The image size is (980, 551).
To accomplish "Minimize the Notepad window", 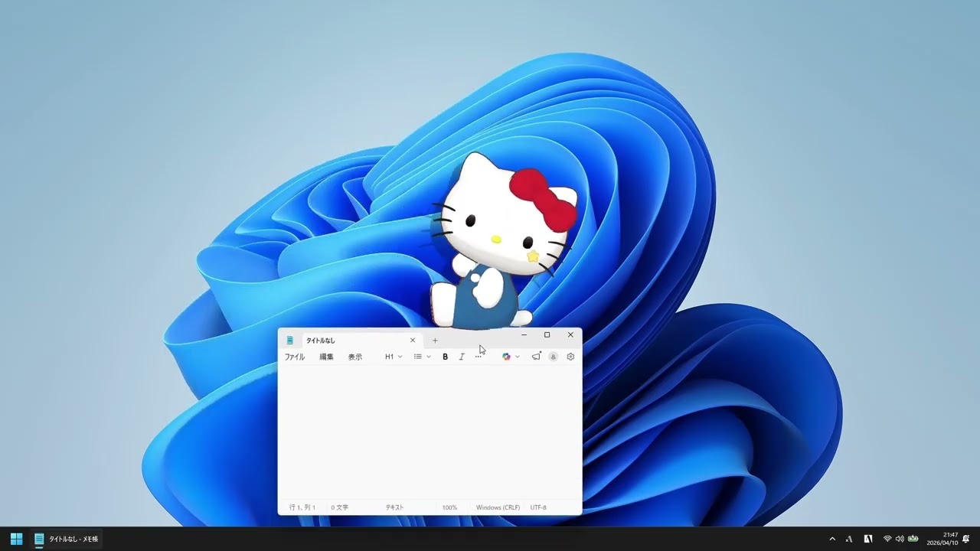I will point(524,335).
